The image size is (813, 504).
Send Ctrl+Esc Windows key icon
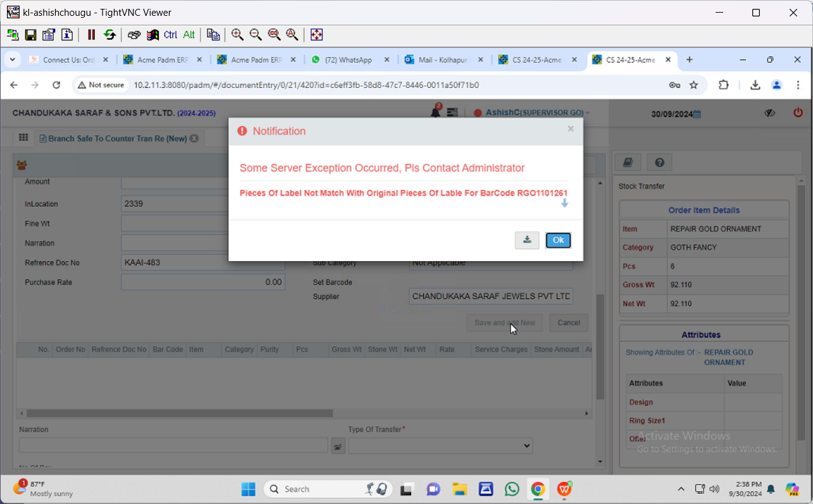[152, 35]
